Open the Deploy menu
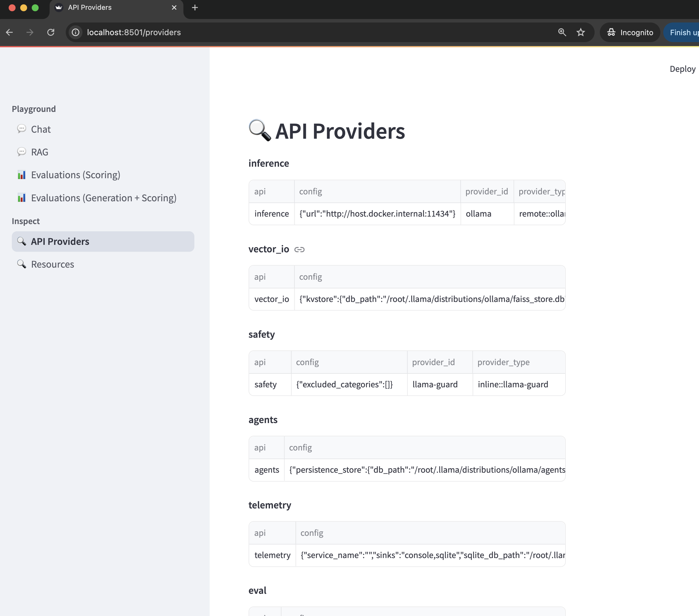Viewport: 699px width, 616px height. coord(682,69)
